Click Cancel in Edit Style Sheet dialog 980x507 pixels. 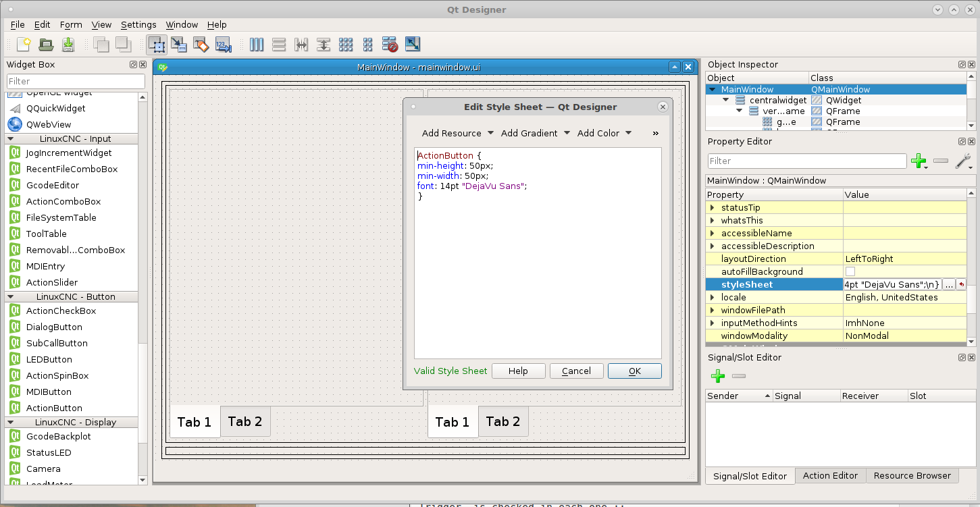pyautogui.click(x=576, y=371)
